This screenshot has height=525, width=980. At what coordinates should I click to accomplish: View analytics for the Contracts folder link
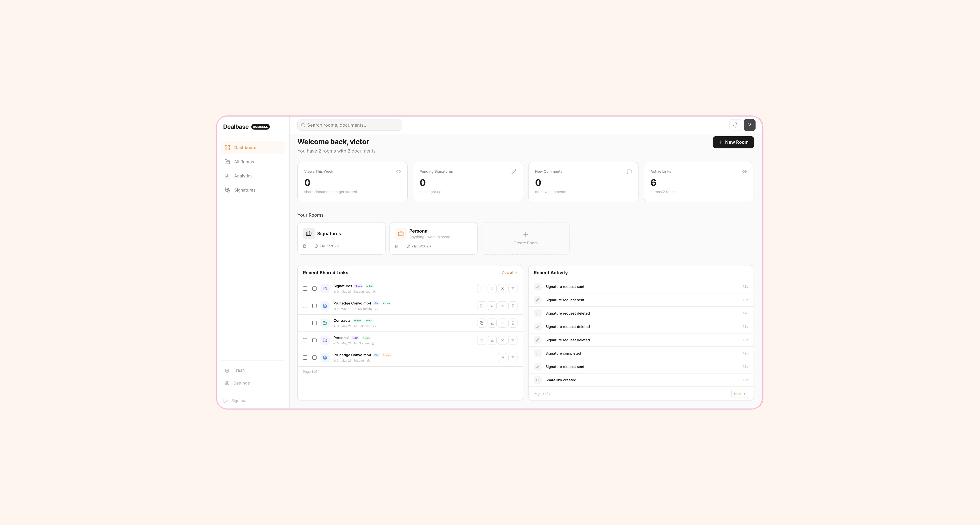492,323
